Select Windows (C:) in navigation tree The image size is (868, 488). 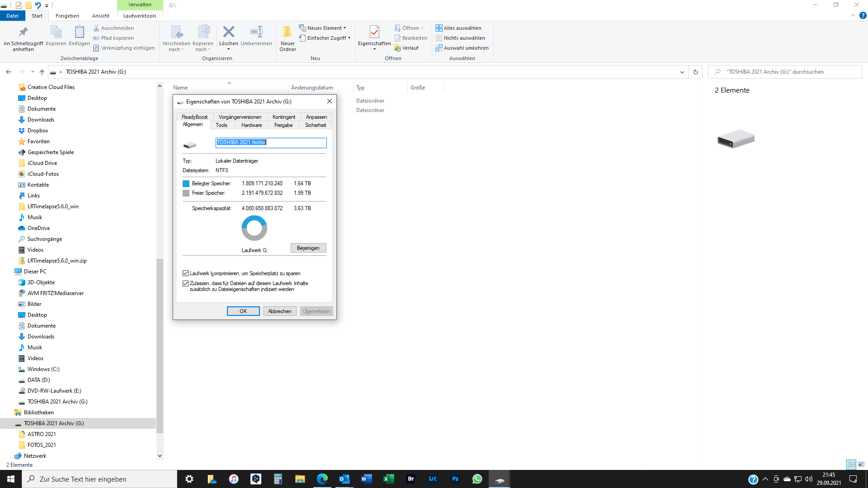coord(43,369)
